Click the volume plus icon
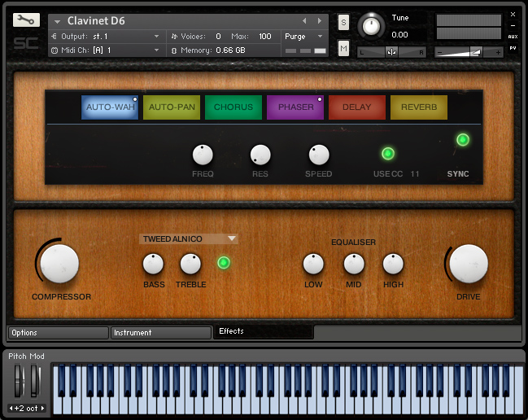 (498, 53)
